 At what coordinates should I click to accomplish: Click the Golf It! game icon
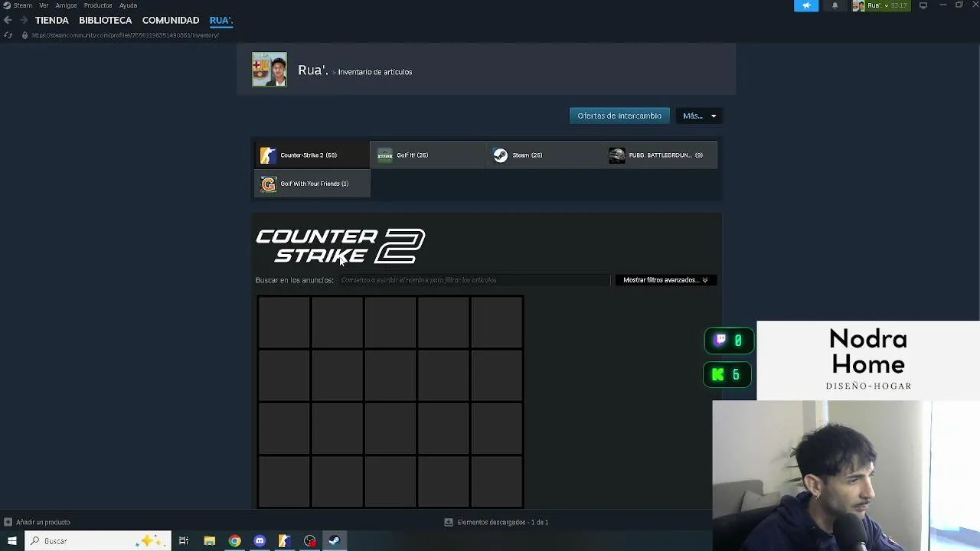[384, 155]
